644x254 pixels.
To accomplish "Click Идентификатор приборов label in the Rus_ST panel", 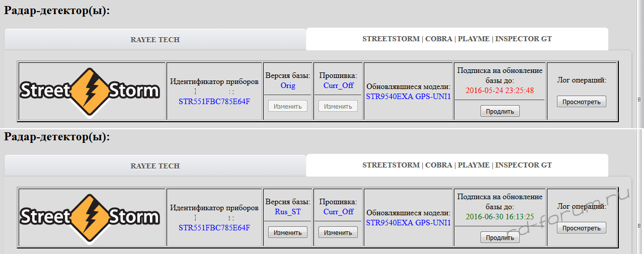I will [214, 208].
